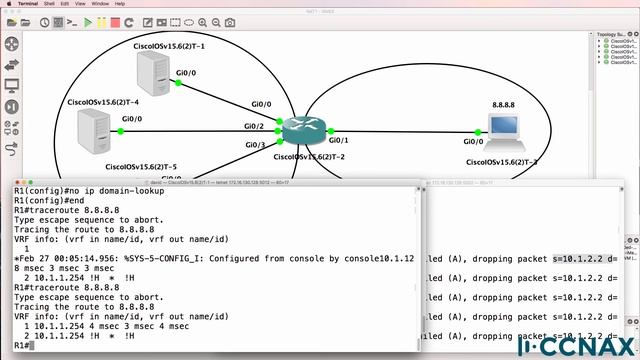Click the CiscoIOSv15.6(2)T-5 node label
The width and height of the screenshot is (640, 360).
[x=141, y=167]
